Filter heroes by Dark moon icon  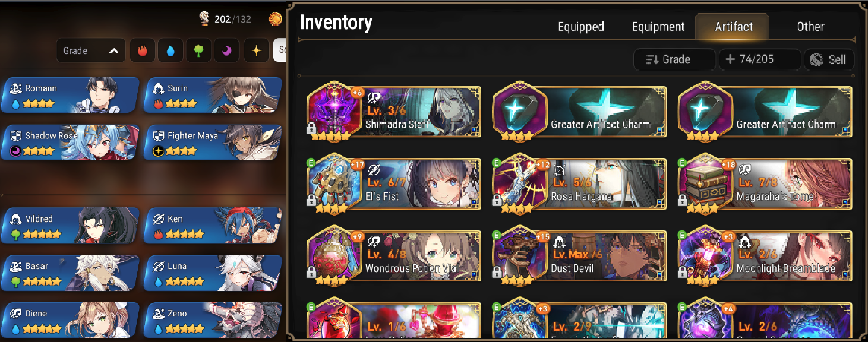228,50
